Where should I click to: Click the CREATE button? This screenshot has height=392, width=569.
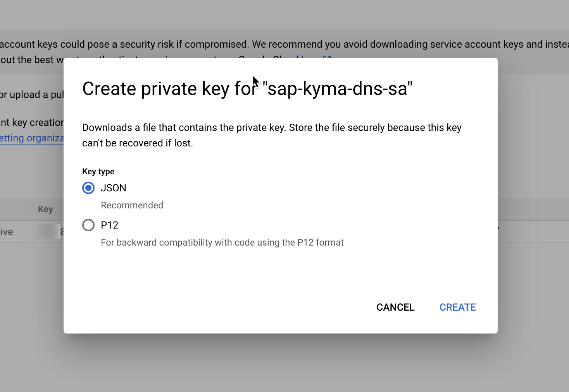457,307
